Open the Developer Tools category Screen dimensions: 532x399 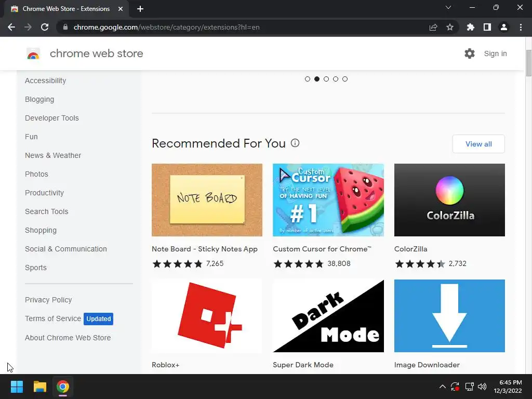(52, 118)
